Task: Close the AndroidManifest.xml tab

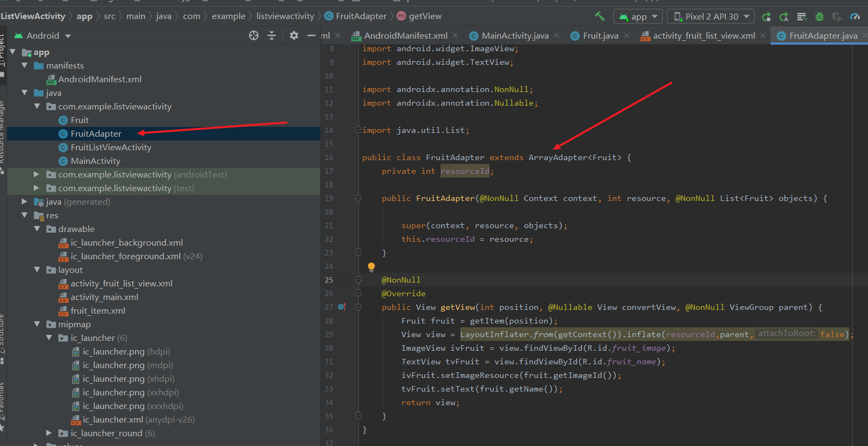Action: 455,36
